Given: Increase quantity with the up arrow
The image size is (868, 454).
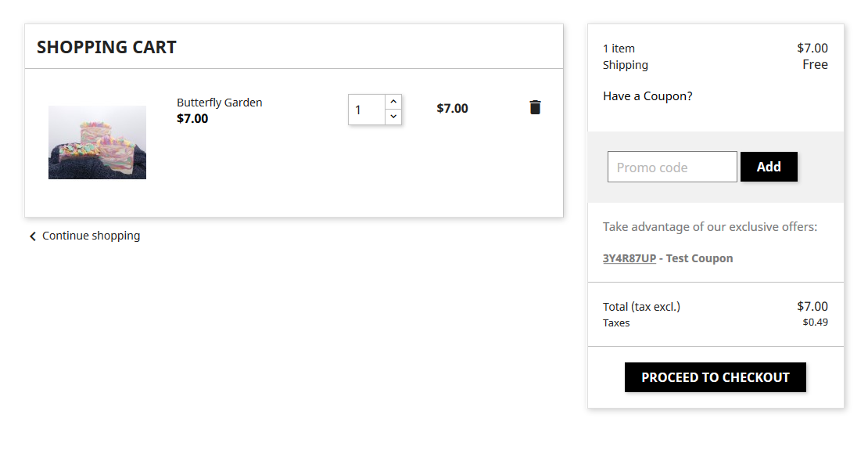Looking at the screenshot, I should tap(393, 102).
